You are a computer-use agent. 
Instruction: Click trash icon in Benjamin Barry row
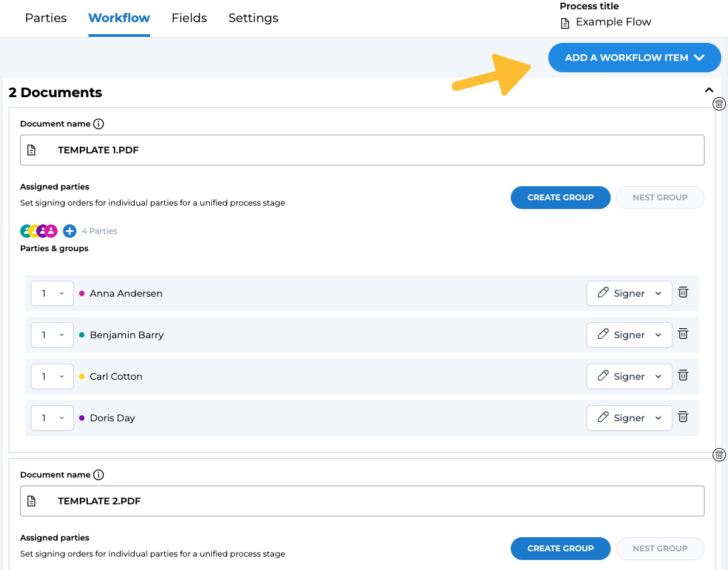(683, 334)
